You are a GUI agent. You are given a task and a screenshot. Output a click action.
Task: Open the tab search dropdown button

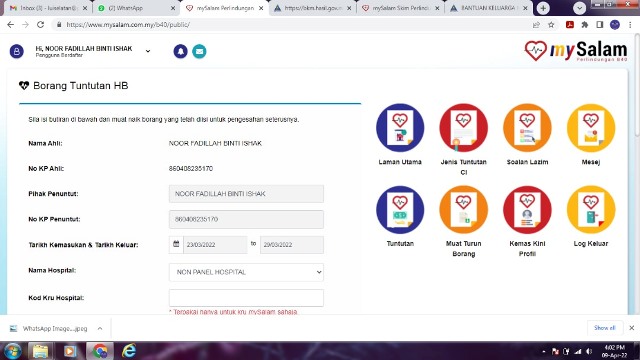[x=579, y=8]
